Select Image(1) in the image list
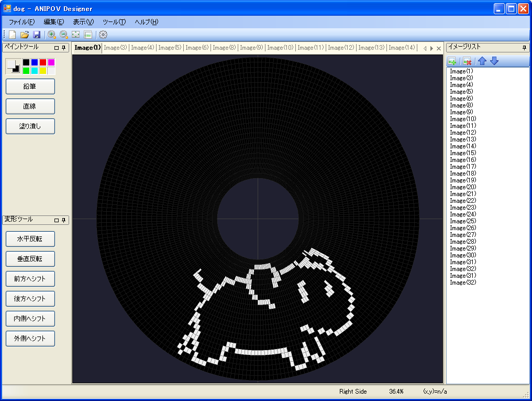The height and width of the screenshot is (401, 532). [x=461, y=71]
